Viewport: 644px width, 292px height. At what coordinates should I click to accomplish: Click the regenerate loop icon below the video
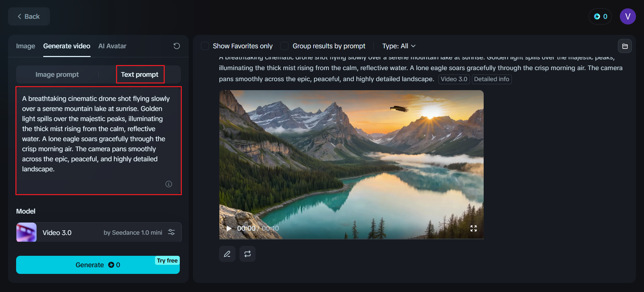click(248, 254)
